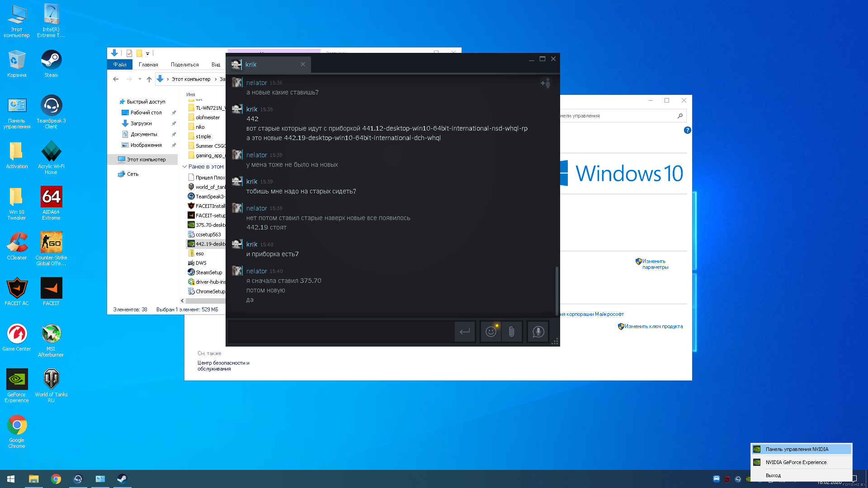Open Intel(R) Extreme Tuning desktop icon
Screen dimensions: 868x488
click(x=51, y=21)
